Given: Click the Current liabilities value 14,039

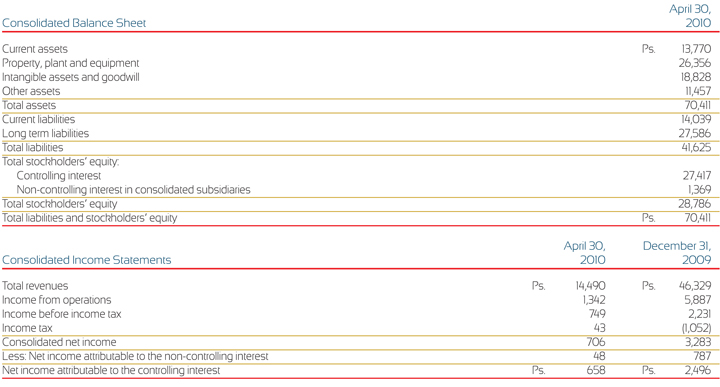Looking at the screenshot, I should [696, 119].
